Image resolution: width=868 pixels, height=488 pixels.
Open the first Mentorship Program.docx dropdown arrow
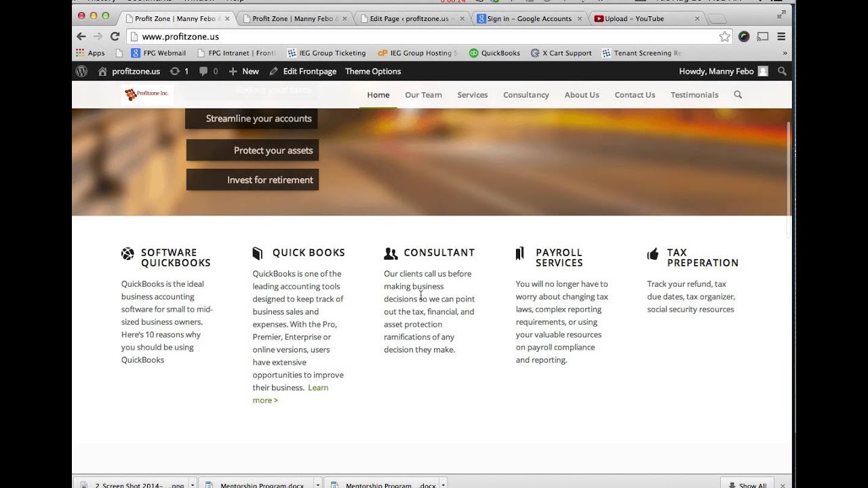click(317, 485)
